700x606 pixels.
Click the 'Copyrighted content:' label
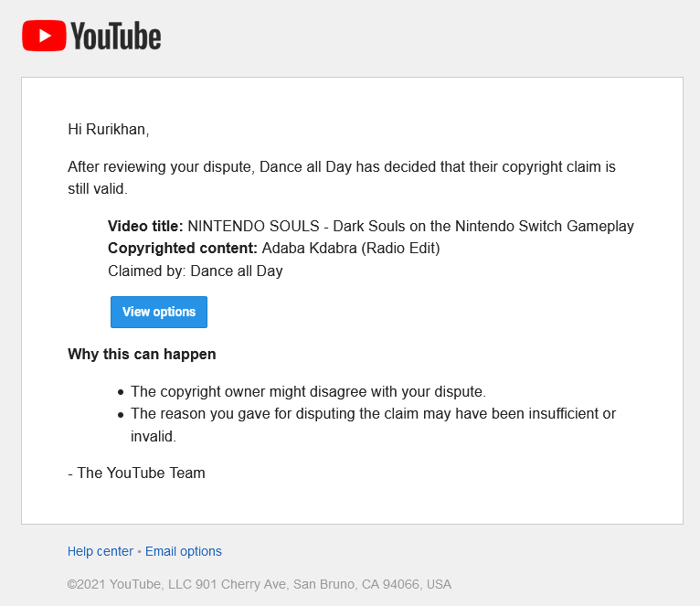(x=183, y=249)
